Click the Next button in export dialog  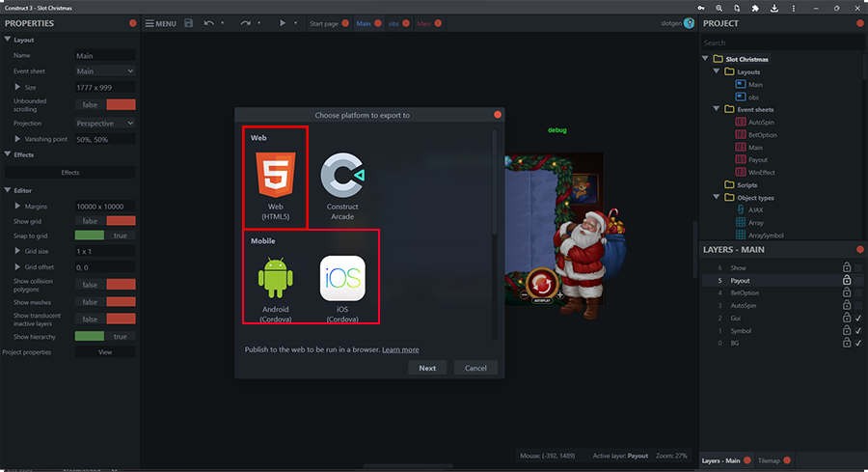click(427, 368)
